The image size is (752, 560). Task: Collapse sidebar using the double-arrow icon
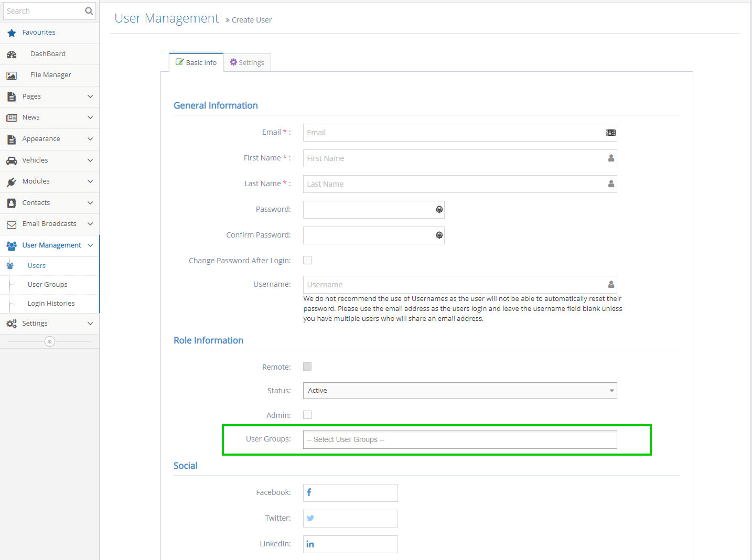[50, 342]
